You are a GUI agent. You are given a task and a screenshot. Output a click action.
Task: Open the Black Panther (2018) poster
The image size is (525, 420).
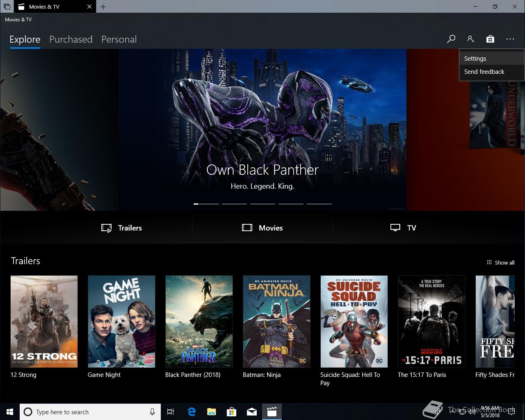(199, 322)
